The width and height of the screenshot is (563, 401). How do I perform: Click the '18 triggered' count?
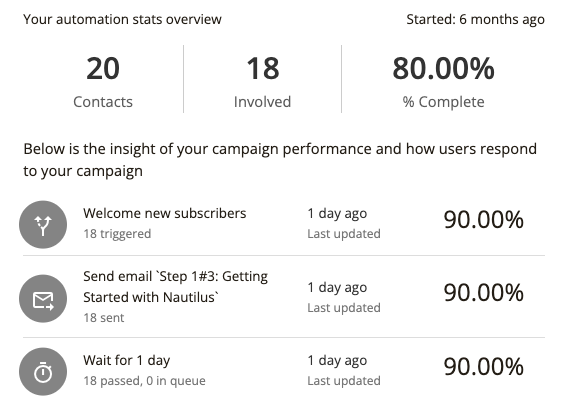(117, 234)
